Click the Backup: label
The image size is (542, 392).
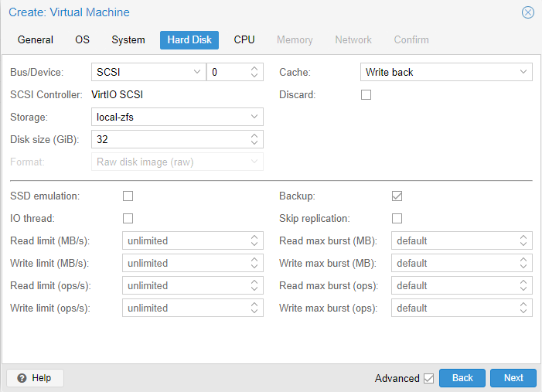(297, 196)
